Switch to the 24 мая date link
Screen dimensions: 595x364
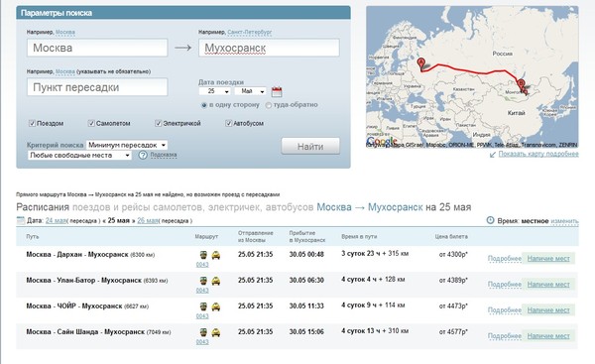point(56,220)
